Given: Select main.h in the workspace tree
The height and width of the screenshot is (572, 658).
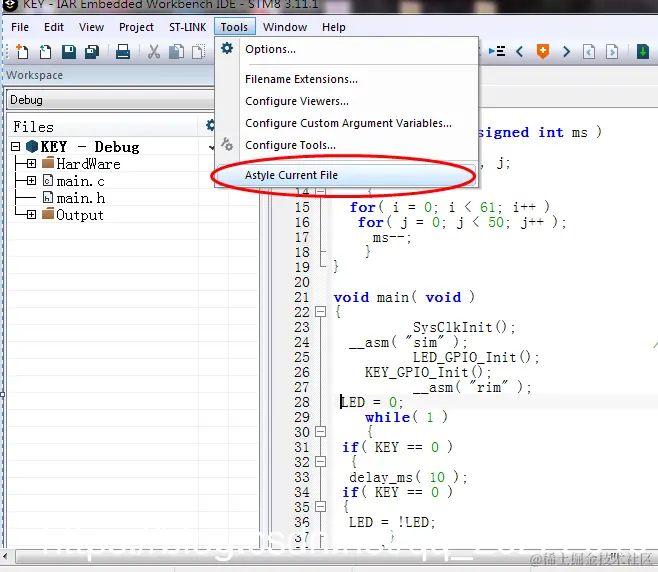Looking at the screenshot, I should click(x=81, y=198).
